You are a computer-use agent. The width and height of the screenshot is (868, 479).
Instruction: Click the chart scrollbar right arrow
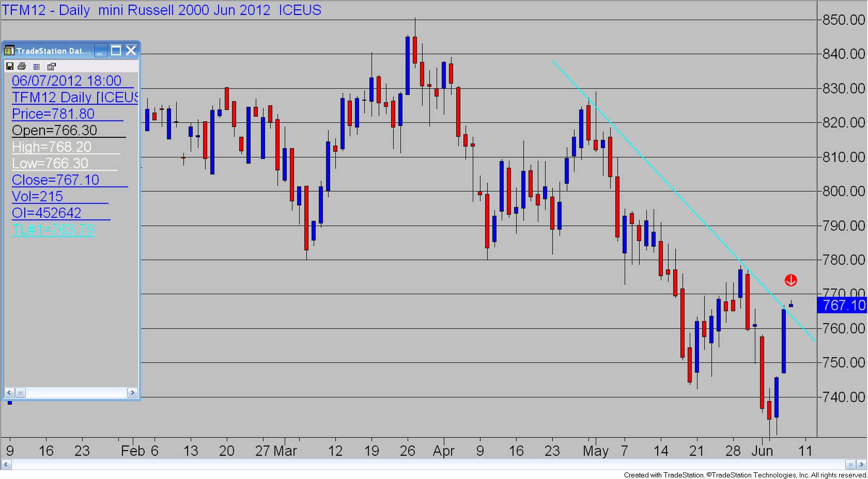point(862,464)
